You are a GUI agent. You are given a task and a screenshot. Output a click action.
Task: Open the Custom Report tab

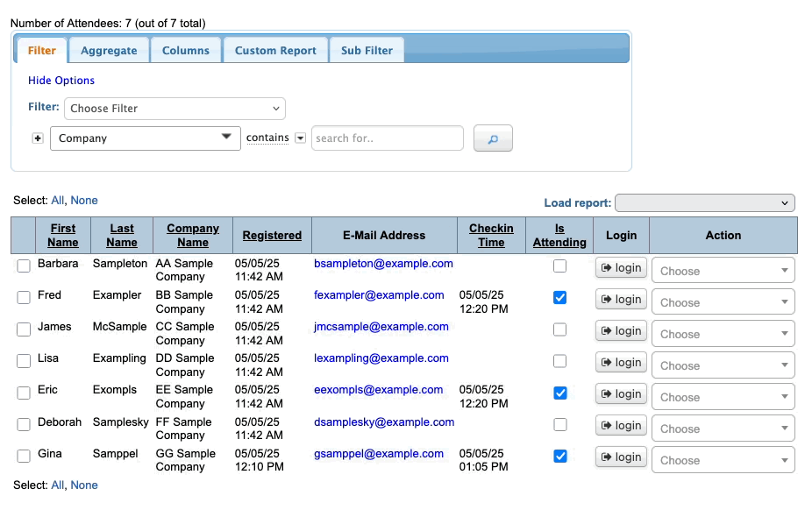(x=275, y=50)
